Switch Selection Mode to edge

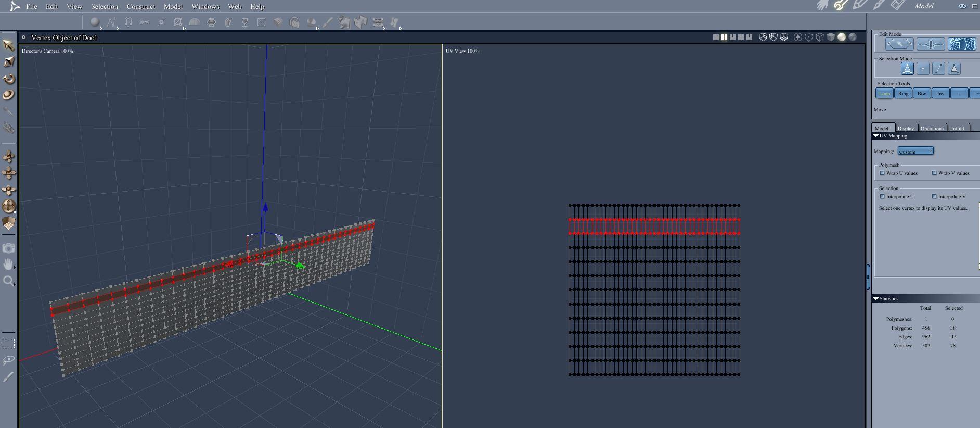pyautogui.click(x=938, y=69)
